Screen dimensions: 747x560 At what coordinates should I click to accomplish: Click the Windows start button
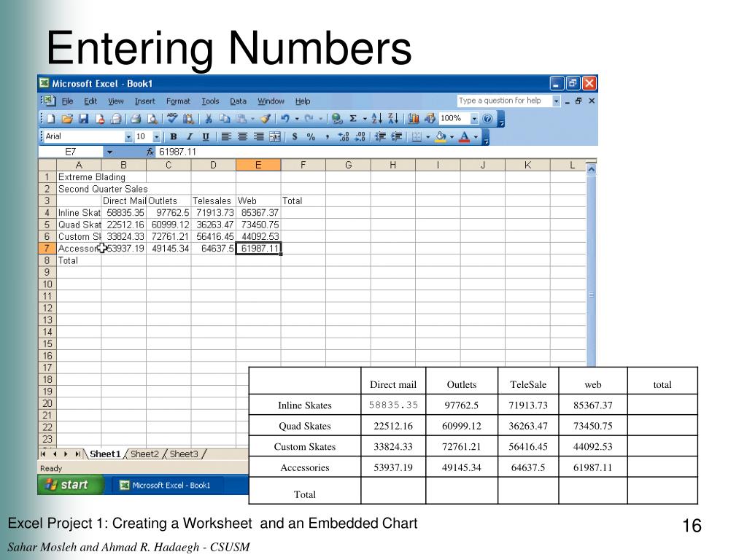point(71,485)
